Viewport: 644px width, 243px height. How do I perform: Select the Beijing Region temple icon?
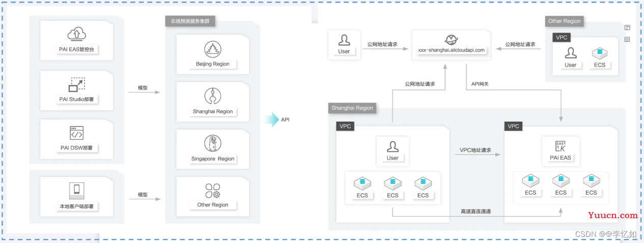coord(213,49)
